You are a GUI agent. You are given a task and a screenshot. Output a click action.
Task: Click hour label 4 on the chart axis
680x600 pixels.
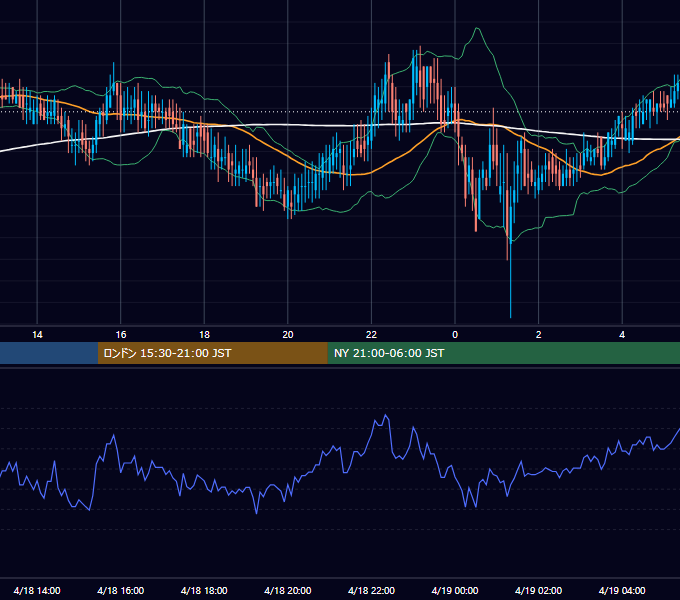[622, 335]
